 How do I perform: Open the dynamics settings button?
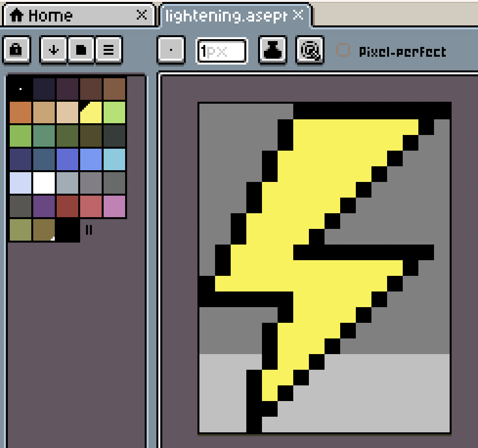(310, 50)
